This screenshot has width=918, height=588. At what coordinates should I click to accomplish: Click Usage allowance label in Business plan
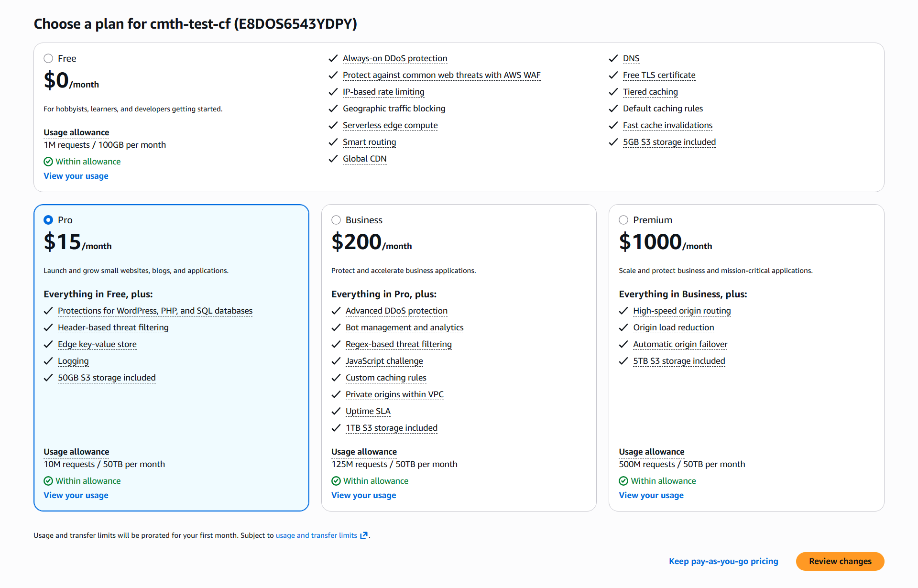[364, 452]
